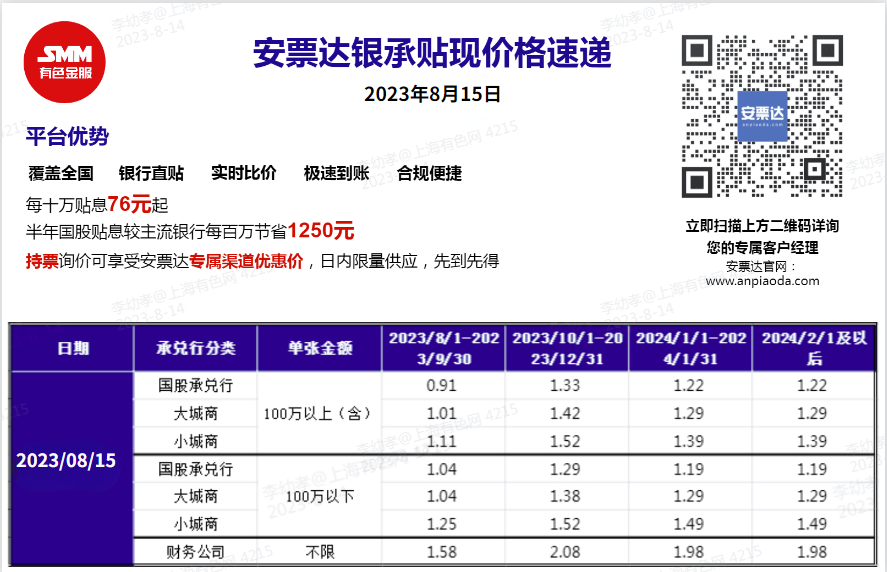Screen dimensions: 887x572
Task: Click 1.39 in the 2024/1/1-2024/1/31 column
Action: pyautogui.click(x=688, y=441)
